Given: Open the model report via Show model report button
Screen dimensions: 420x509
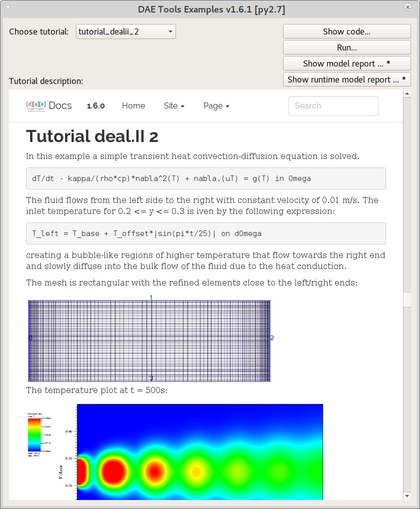Looking at the screenshot, I should 346,63.
